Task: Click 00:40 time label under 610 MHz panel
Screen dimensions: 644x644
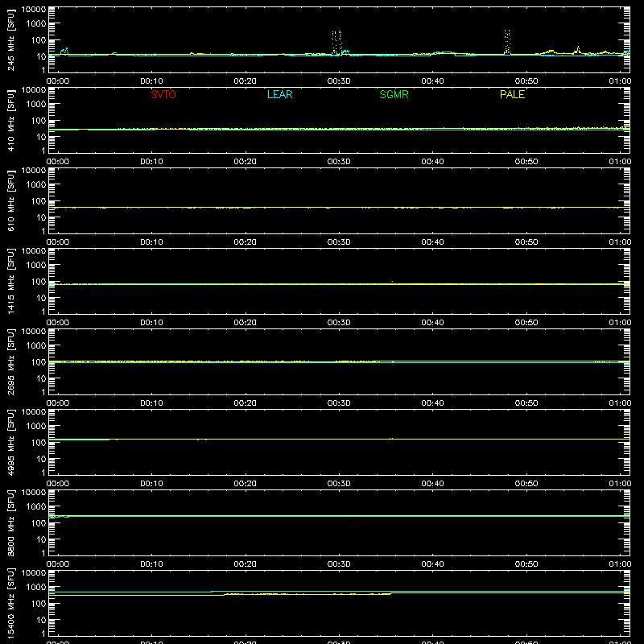Action: [432, 242]
